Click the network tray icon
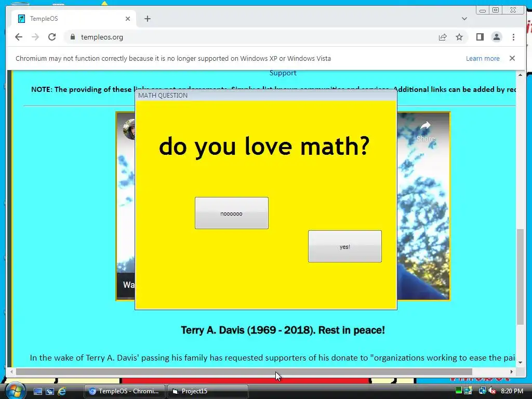The width and height of the screenshot is (532, 399). [x=482, y=391]
